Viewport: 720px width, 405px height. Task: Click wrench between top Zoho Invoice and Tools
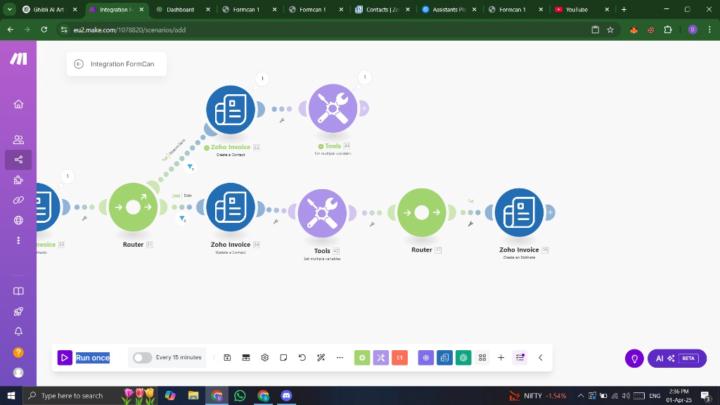pos(282,121)
